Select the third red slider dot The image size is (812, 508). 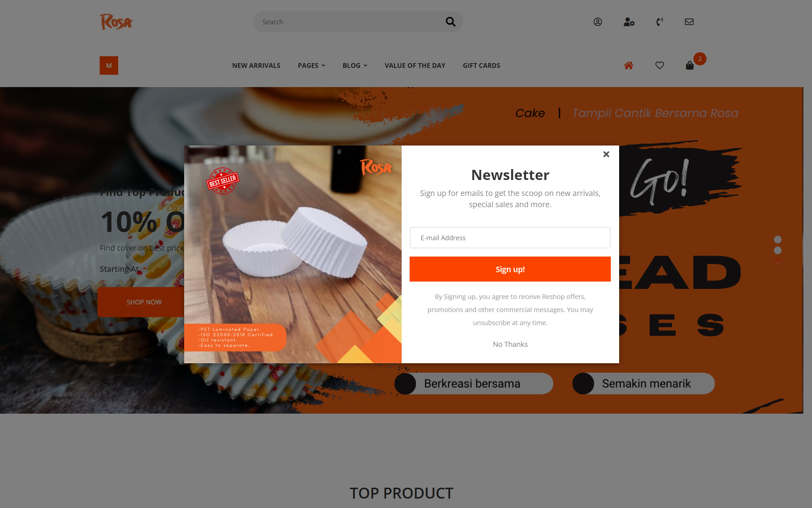coord(778,261)
